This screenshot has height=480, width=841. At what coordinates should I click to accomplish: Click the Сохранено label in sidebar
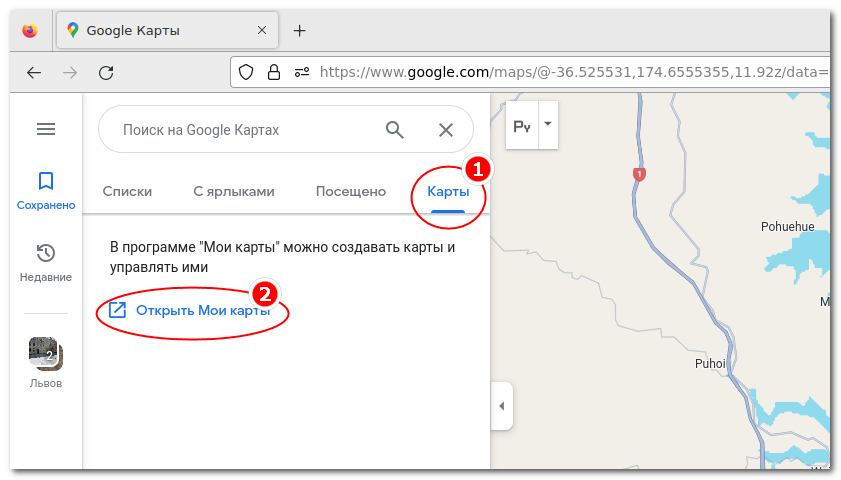click(46, 205)
